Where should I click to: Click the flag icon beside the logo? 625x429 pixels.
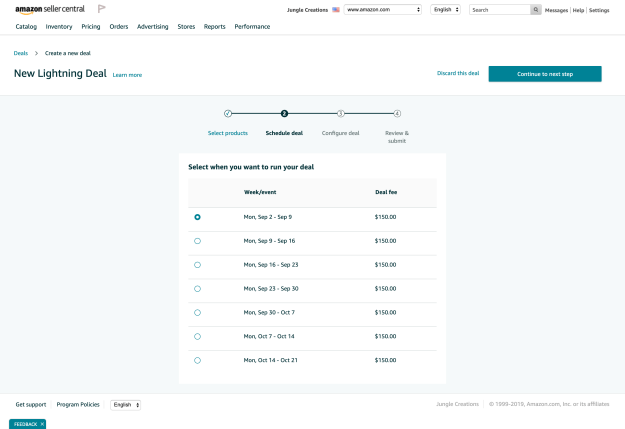[x=101, y=10]
